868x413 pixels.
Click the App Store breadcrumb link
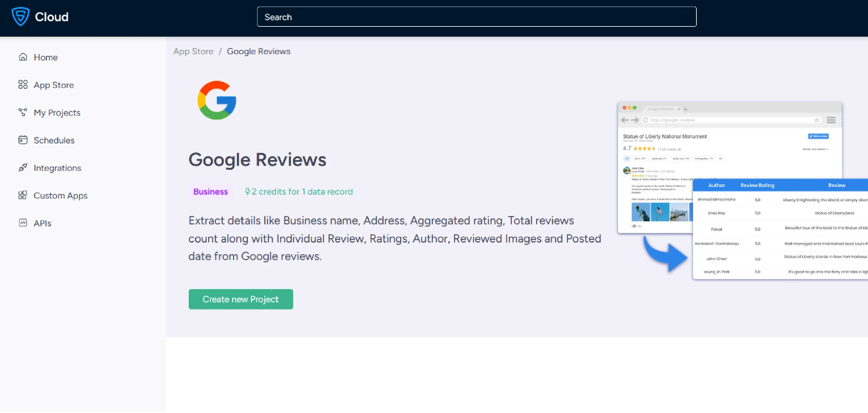193,51
